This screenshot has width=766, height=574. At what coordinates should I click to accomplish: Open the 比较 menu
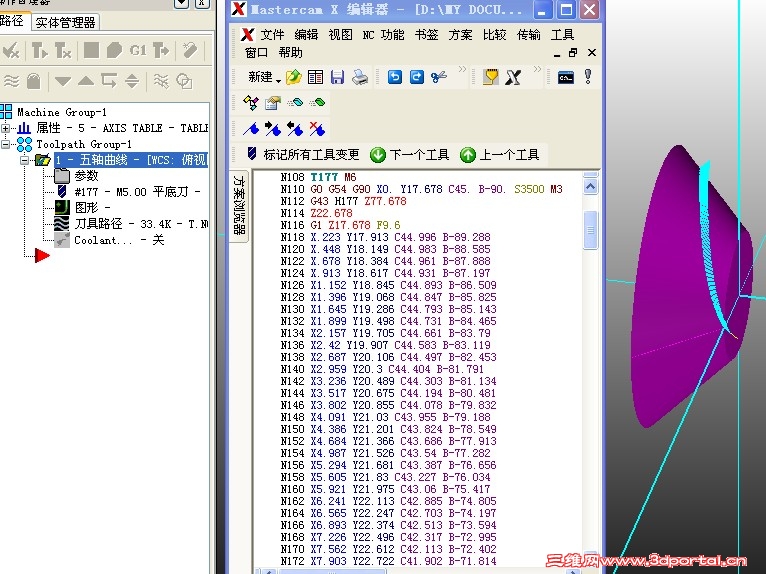(494, 35)
